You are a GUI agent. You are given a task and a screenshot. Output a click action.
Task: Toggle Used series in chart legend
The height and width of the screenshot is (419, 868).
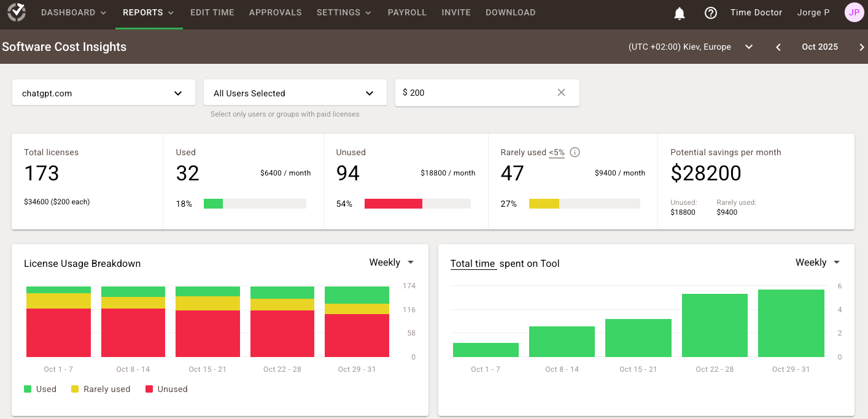tap(40, 389)
